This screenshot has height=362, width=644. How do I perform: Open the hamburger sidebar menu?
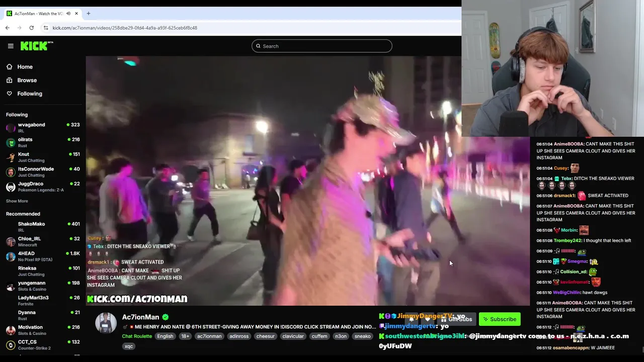[11, 46]
